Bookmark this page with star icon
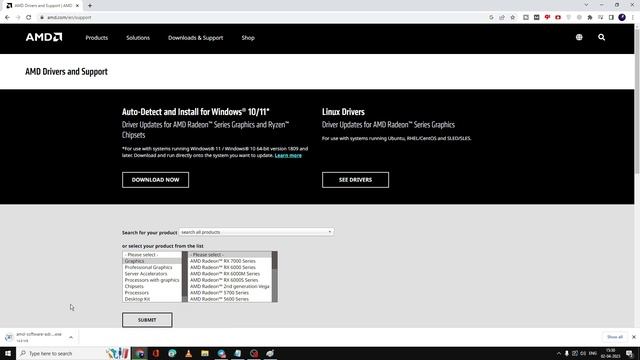The height and width of the screenshot is (360, 640). [x=513, y=18]
